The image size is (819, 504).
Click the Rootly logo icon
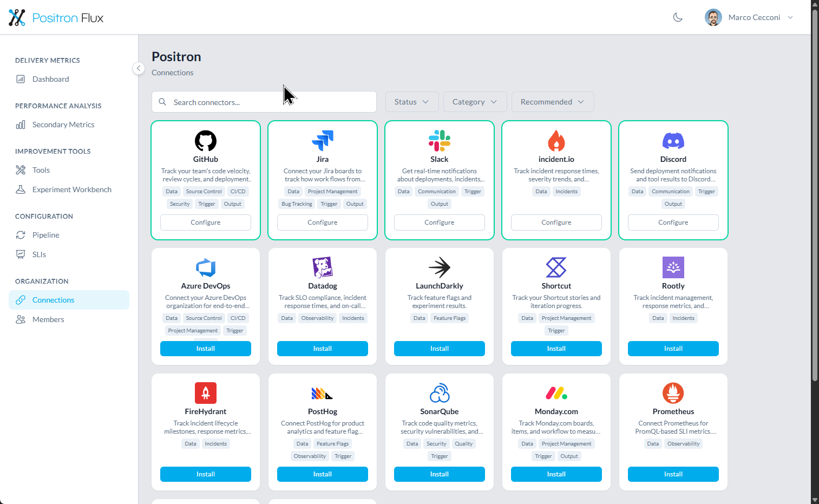tap(673, 267)
